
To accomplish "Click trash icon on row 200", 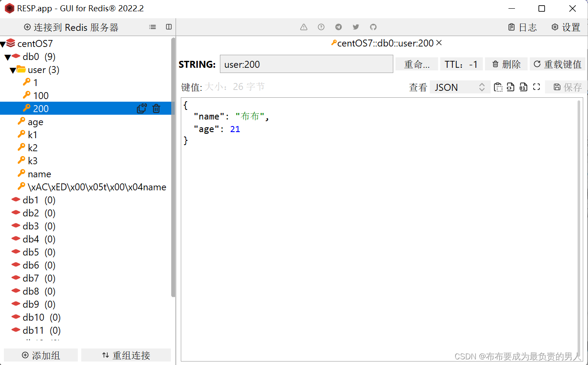I will pyautogui.click(x=156, y=109).
